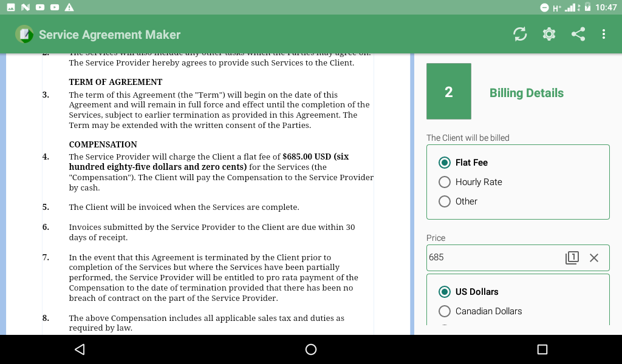Tap the first YouTube notification icon
Image resolution: width=622 pixels, height=364 pixels.
(40, 7)
